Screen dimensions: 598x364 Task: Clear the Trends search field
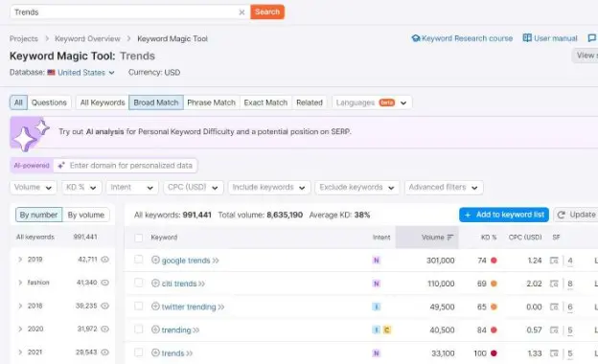241,12
